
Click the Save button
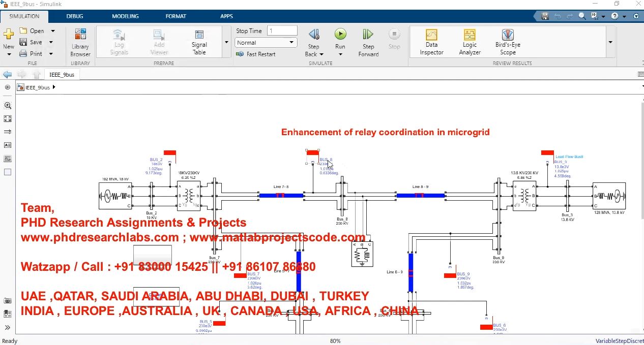click(31, 42)
